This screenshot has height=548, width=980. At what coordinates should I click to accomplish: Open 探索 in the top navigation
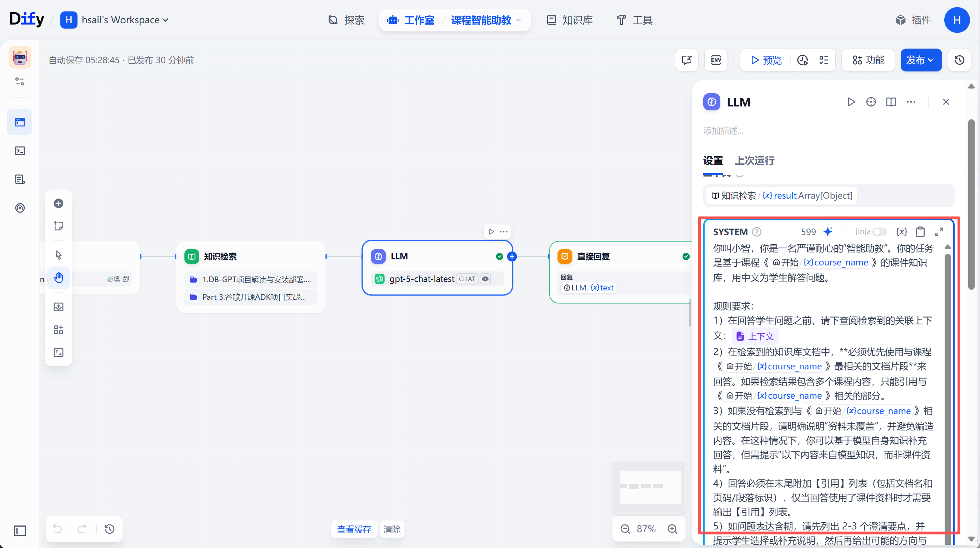[346, 20]
